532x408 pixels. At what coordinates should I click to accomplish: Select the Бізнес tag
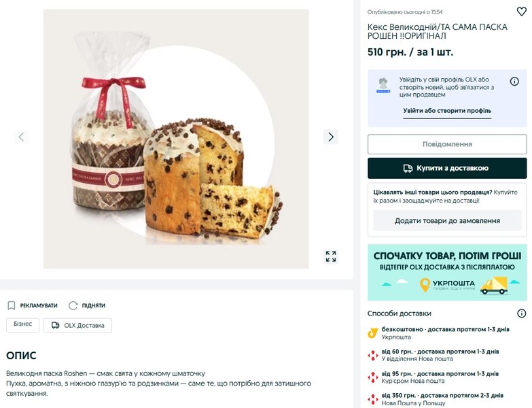[x=22, y=325]
